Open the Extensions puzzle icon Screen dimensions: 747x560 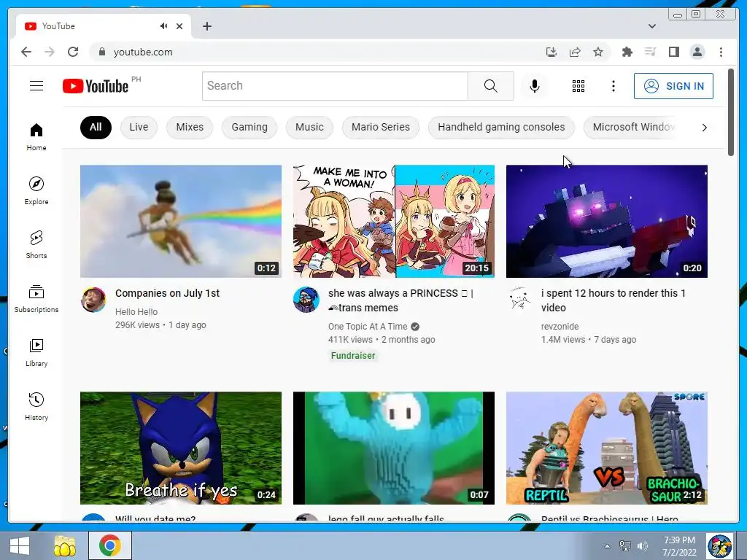pyautogui.click(x=627, y=52)
